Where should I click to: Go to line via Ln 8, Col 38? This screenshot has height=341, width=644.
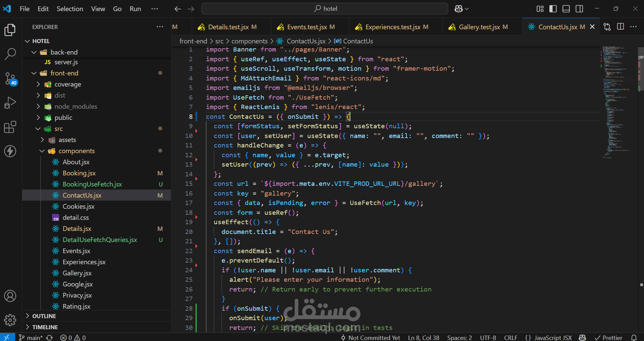[x=424, y=337]
